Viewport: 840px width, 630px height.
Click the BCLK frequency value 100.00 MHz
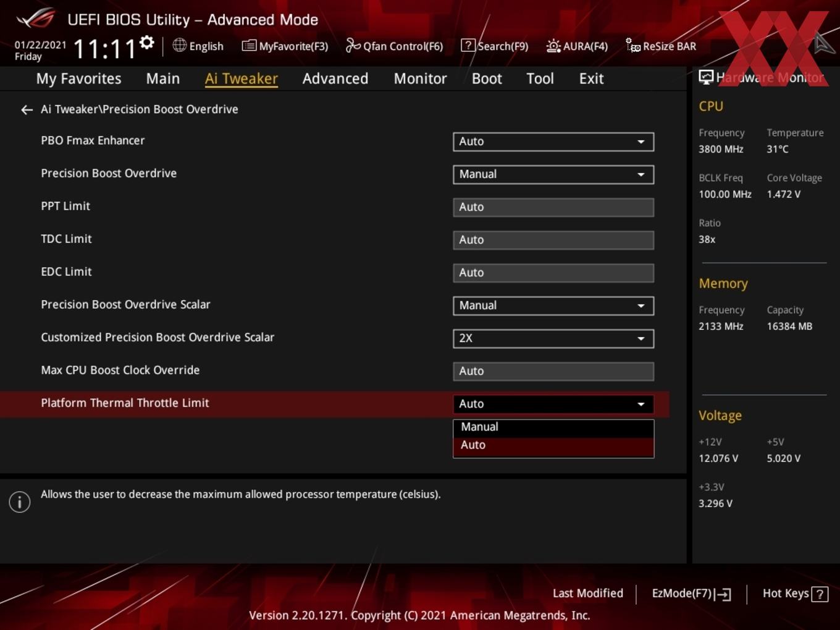[725, 195]
